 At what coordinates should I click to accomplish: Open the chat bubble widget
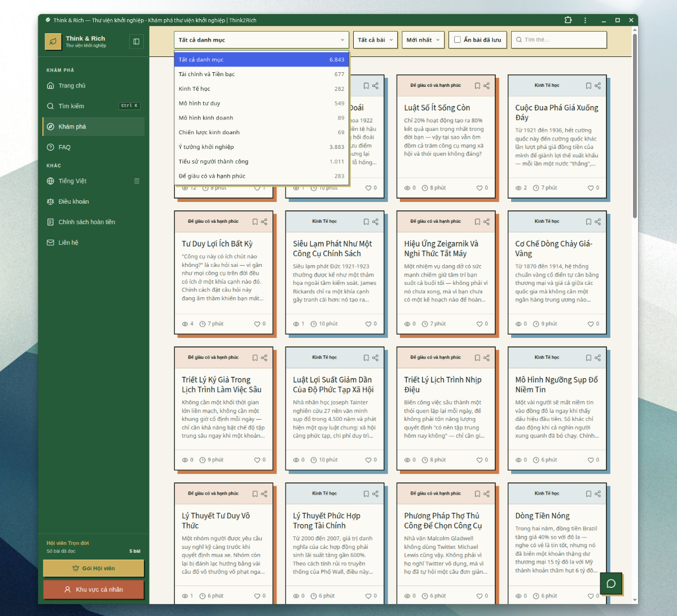(610, 583)
